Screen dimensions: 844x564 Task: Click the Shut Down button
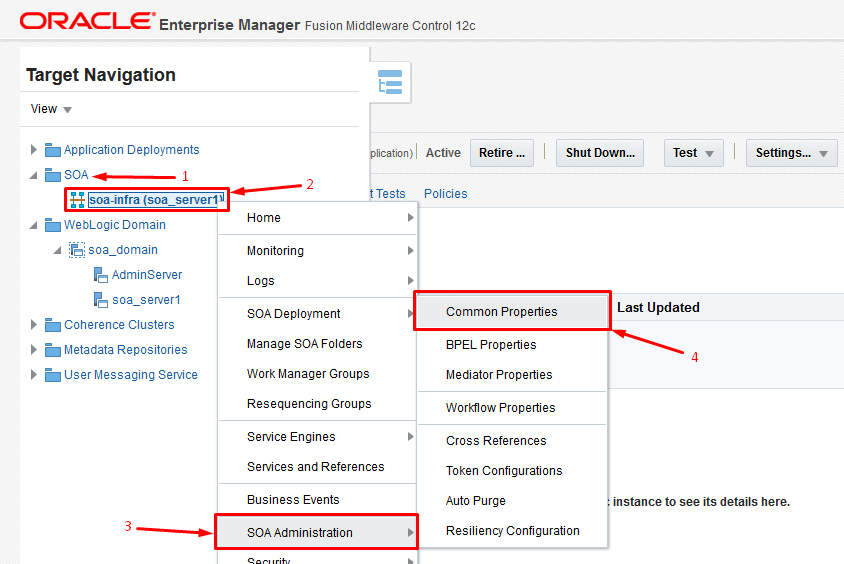600,153
